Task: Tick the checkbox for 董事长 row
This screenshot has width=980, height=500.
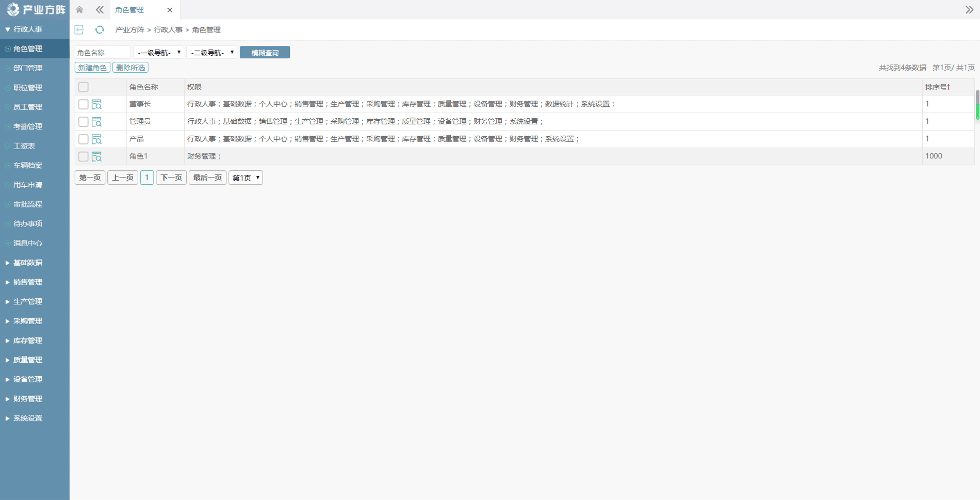Action: (x=84, y=104)
